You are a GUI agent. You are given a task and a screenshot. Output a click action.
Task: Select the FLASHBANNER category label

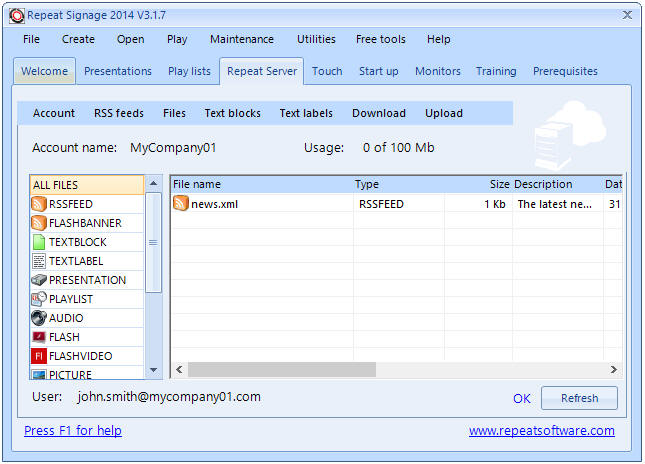point(85,223)
